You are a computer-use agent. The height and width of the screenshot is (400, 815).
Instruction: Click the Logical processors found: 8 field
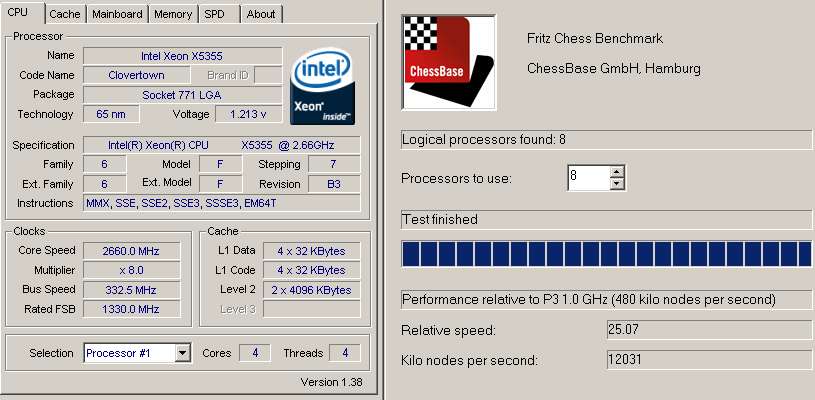click(606, 139)
